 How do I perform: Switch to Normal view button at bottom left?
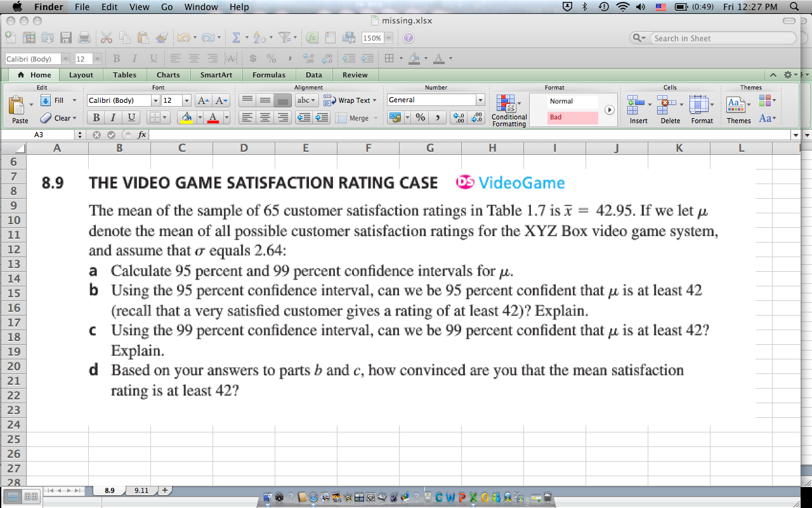[13, 495]
